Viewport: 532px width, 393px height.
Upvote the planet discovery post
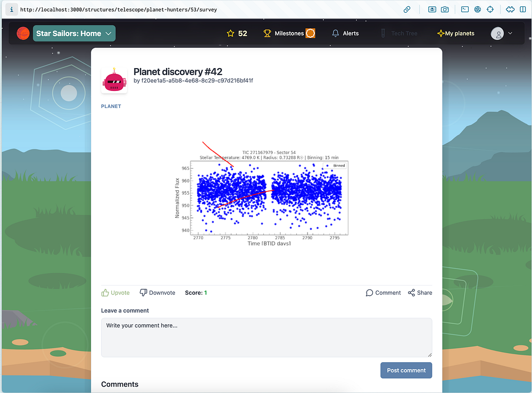pyautogui.click(x=115, y=292)
